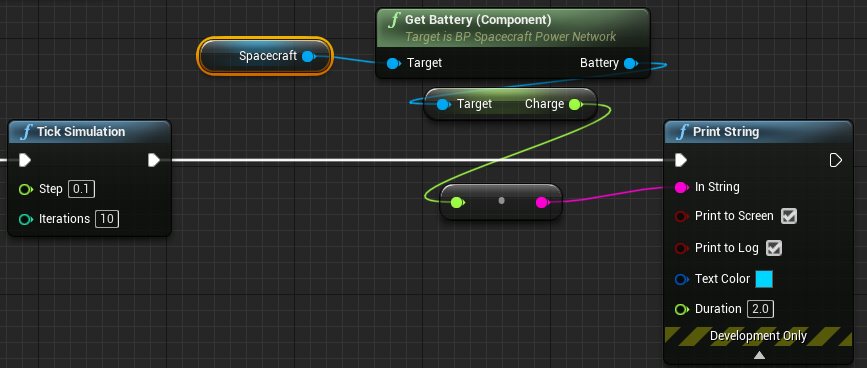Toggle the Print to Screen checkbox

click(788, 216)
